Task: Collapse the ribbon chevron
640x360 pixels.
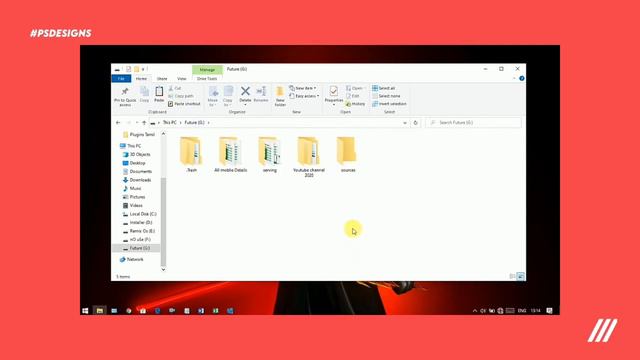Action: (x=514, y=78)
